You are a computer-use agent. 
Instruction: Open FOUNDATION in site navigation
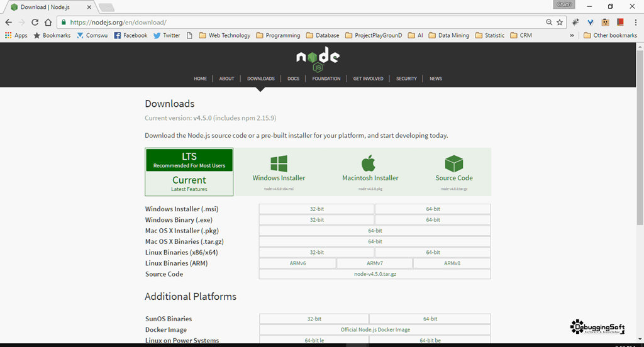pos(326,79)
